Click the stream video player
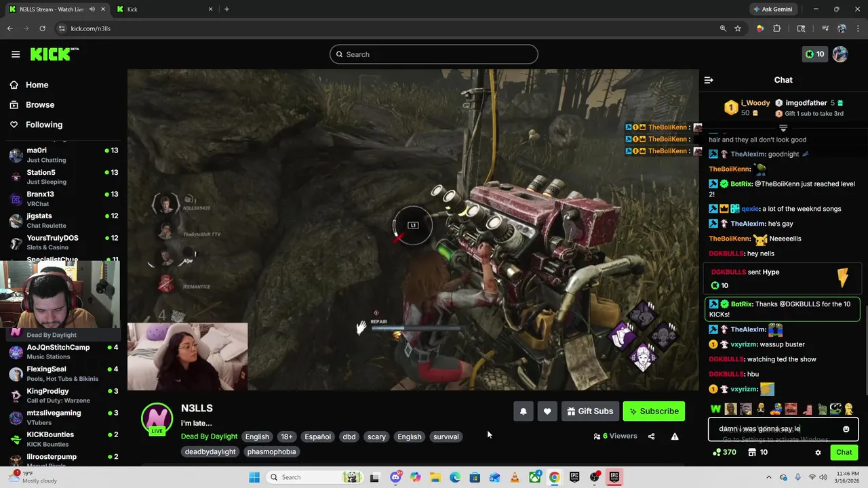Viewport: 868px width, 488px height. pyautogui.click(x=413, y=229)
